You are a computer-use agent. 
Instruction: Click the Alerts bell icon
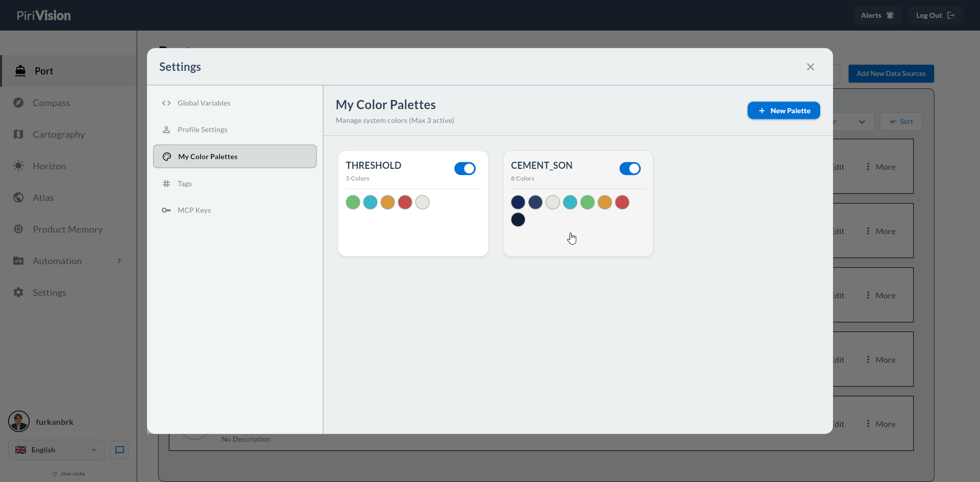[890, 15]
